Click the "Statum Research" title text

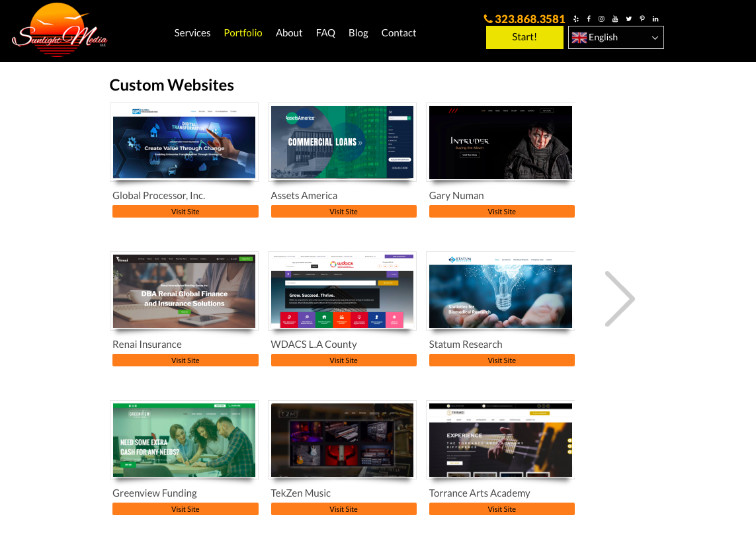click(x=466, y=344)
